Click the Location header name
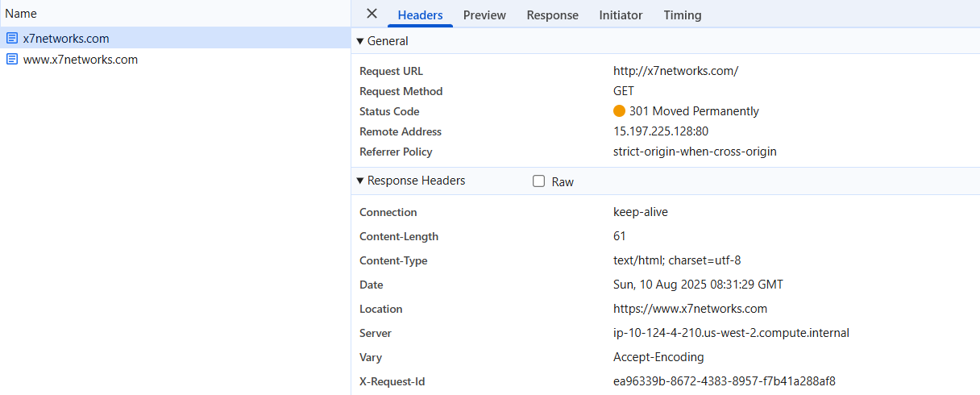Image resolution: width=980 pixels, height=395 pixels. tap(380, 309)
